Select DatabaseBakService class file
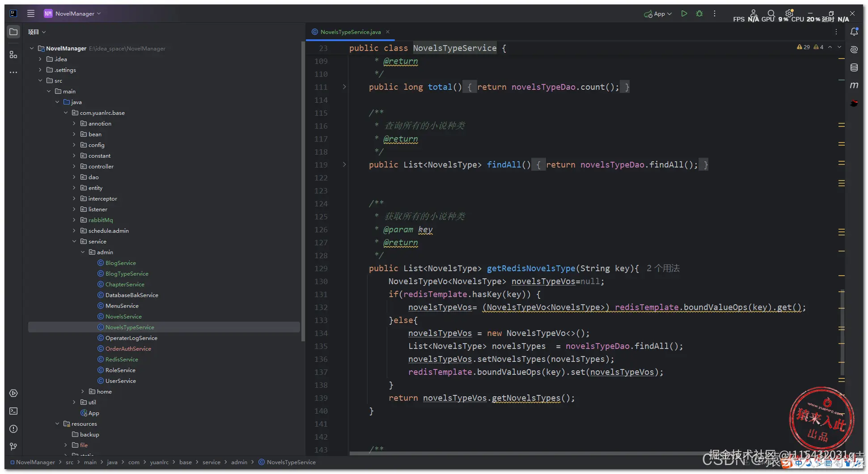 pyautogui.click(x=131, y=295)
